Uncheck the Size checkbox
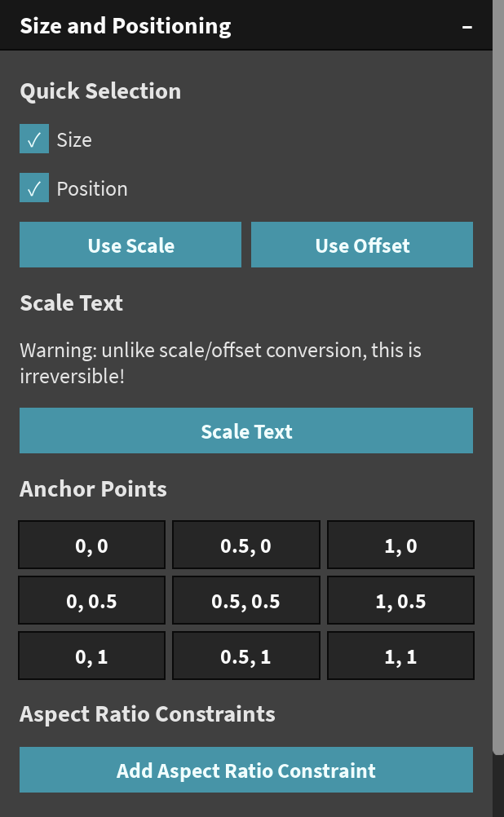Screen dimensions: 504x817 (x=34, y=139)
